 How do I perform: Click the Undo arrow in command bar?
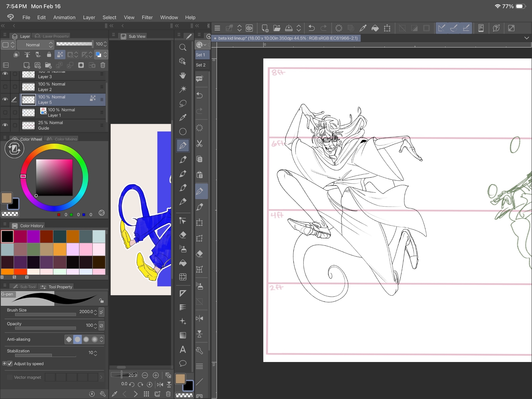click(x=311, y=28)
